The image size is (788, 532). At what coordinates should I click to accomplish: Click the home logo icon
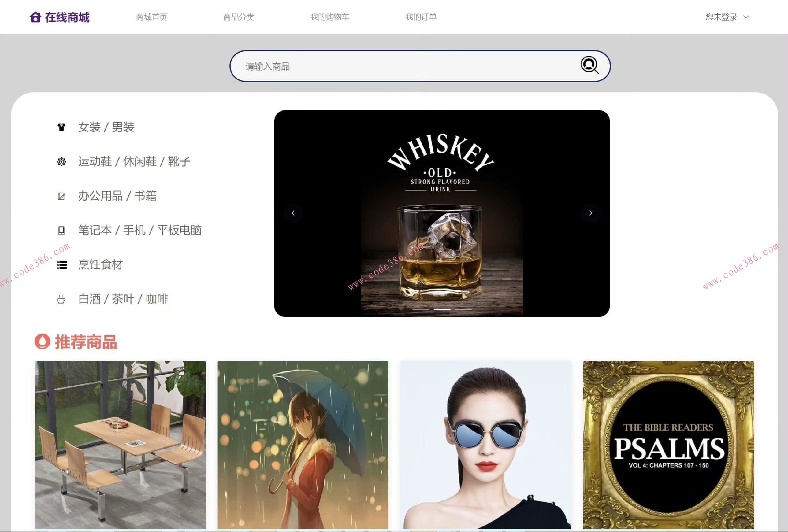tap(35, 17)
